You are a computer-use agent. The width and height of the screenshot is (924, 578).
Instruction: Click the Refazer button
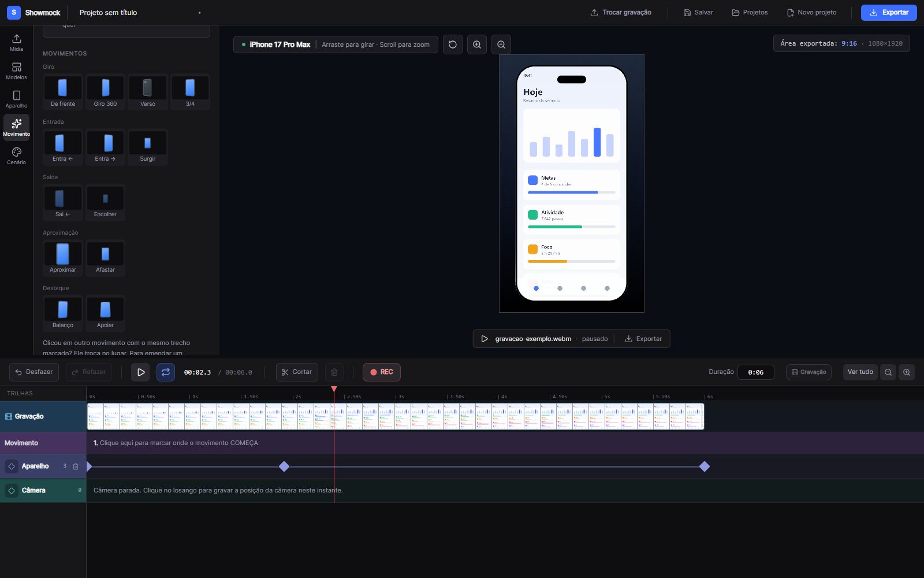89,372
